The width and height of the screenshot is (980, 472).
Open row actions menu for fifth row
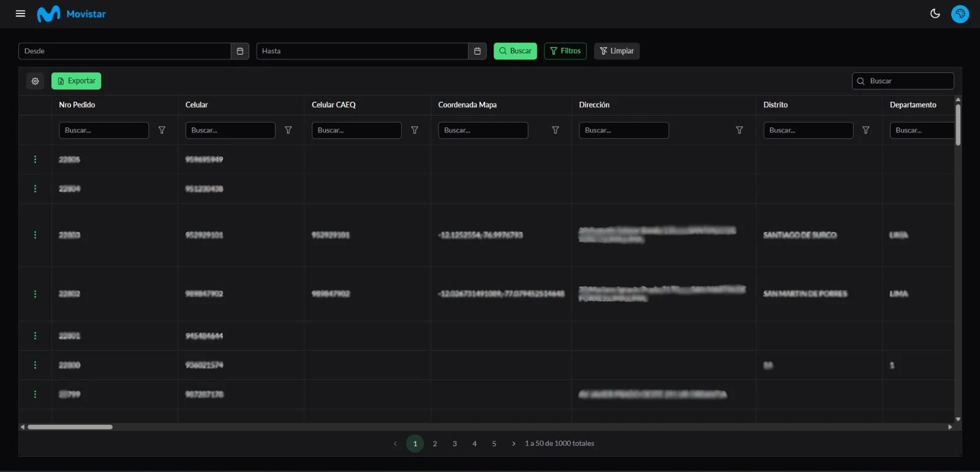(35, 336)
